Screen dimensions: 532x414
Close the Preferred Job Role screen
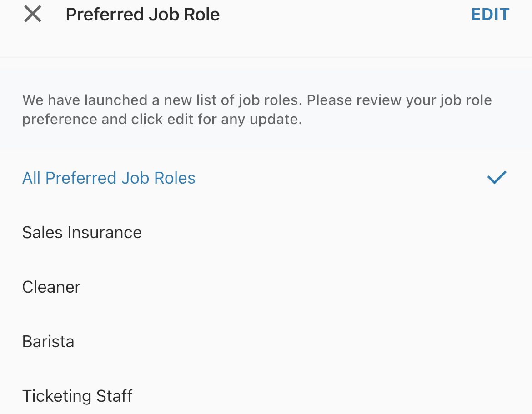click(32, 14)
